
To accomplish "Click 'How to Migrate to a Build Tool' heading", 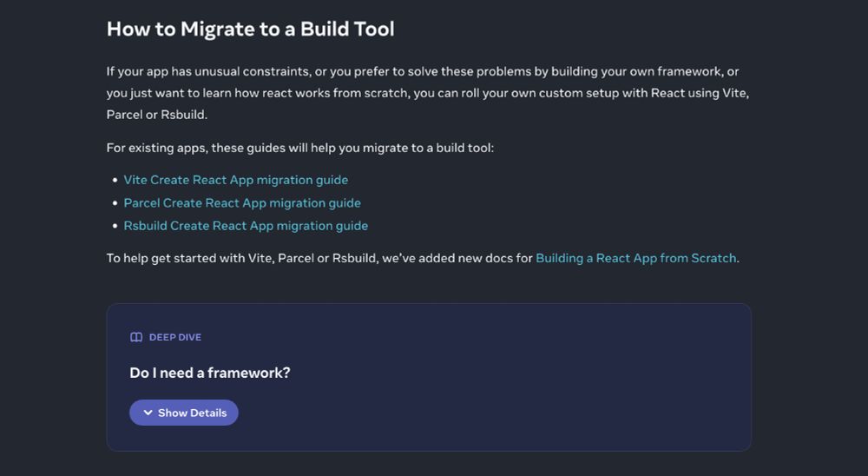I will 251,29.
